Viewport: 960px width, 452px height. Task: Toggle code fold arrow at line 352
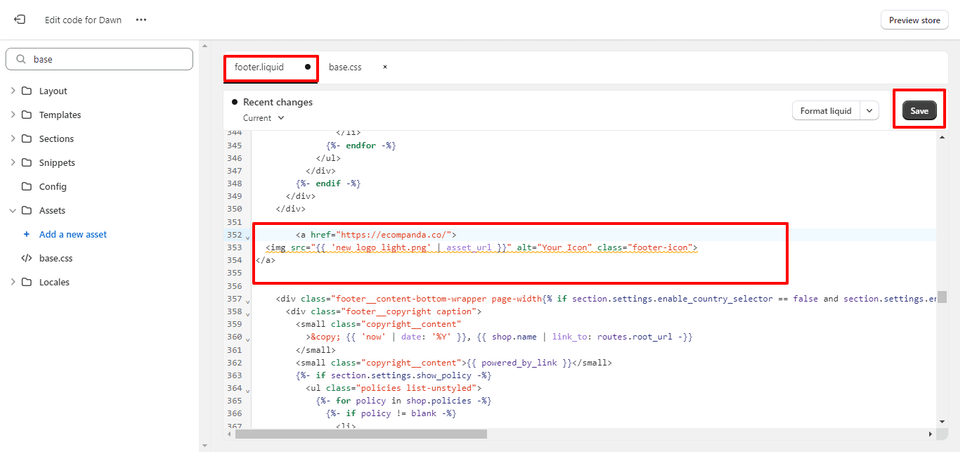pyautogui.click(x=247, y=236)
